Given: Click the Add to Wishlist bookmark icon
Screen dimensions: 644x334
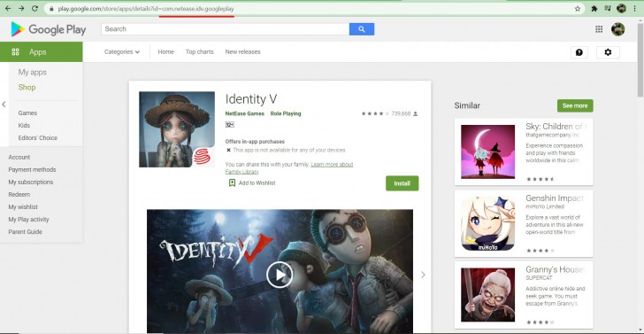Looking at the screenshot, I should tap(232, 183).
